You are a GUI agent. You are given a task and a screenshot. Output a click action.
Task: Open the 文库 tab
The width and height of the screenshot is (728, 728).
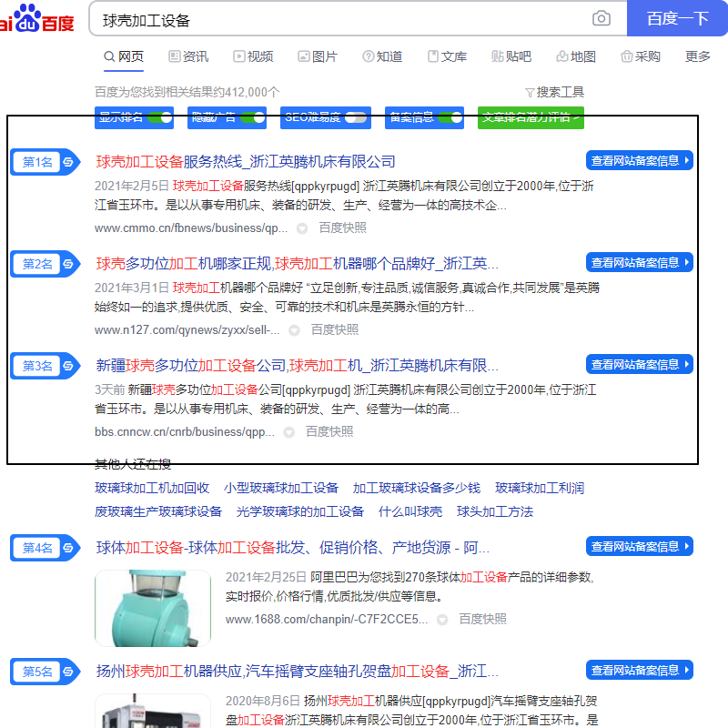coord(447,56)
